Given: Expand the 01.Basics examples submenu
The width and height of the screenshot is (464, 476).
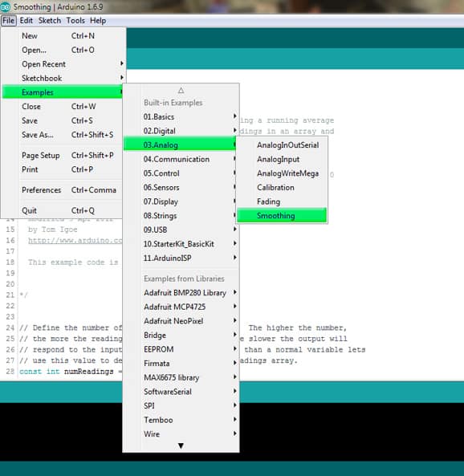Looking at the screenshot, I should [x=181, y=117].
